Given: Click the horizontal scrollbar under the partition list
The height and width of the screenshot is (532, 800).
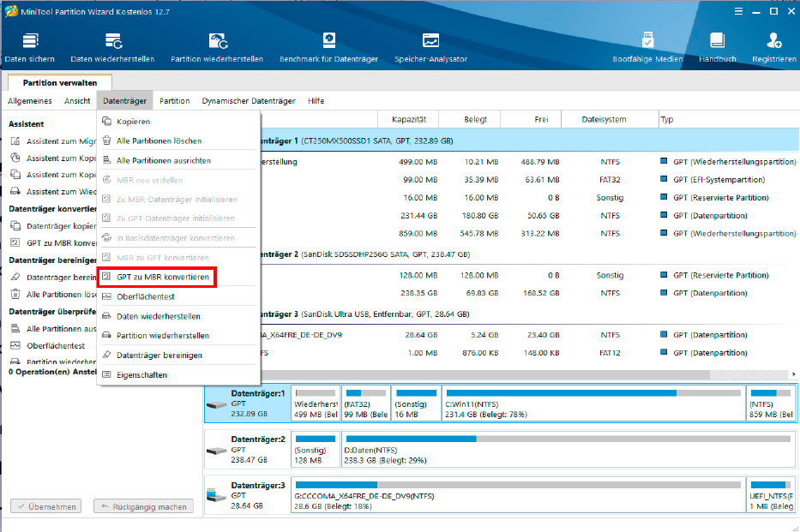Looking at the screenshot, I should (x=484, y=374).
